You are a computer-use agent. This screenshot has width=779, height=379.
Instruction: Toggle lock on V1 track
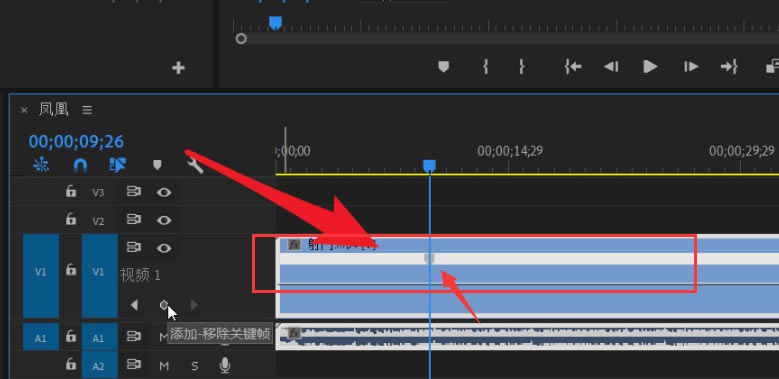(x=71, y=269)
